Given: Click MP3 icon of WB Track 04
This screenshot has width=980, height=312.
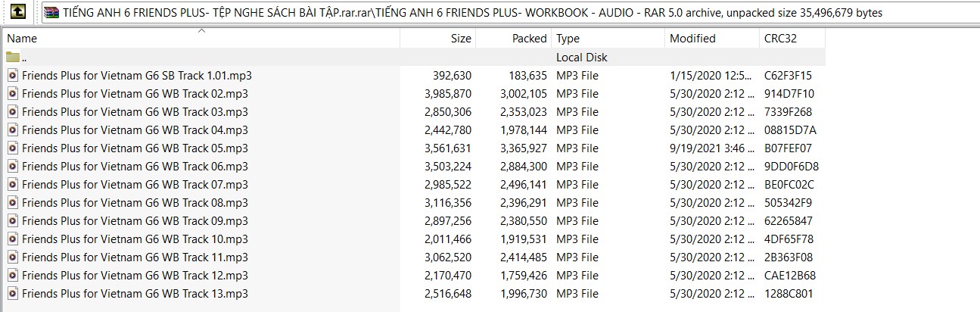Looking at the screenshot, I should (12, 129).
